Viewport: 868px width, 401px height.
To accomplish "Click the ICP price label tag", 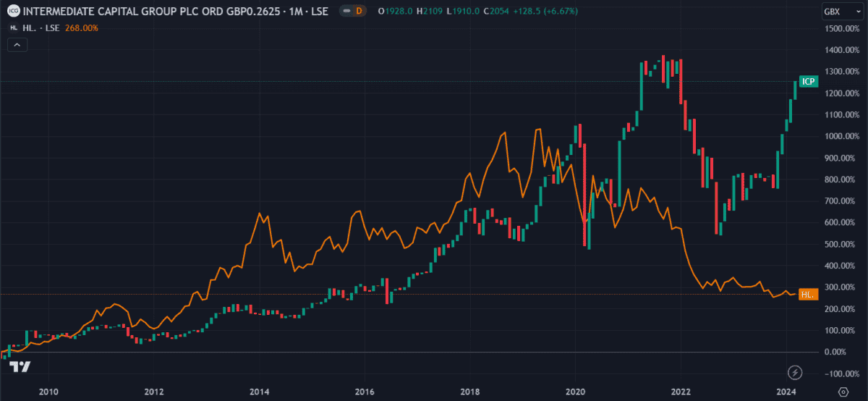I will click(808, 82).
